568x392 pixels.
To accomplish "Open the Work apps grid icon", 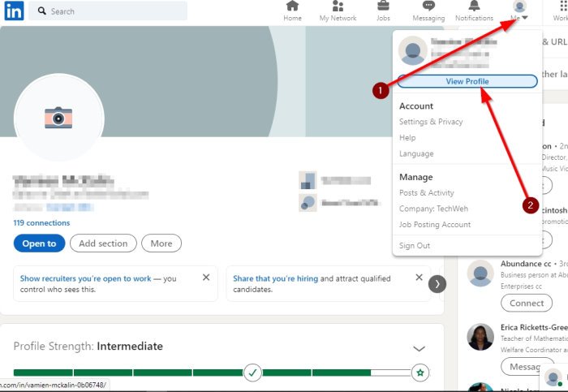I will (563, 6).
